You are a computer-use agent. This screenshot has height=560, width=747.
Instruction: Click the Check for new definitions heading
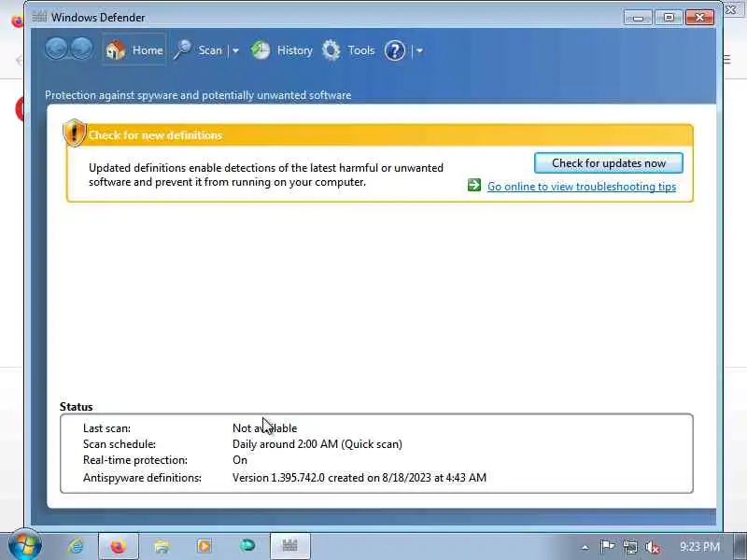click(155, 135)
